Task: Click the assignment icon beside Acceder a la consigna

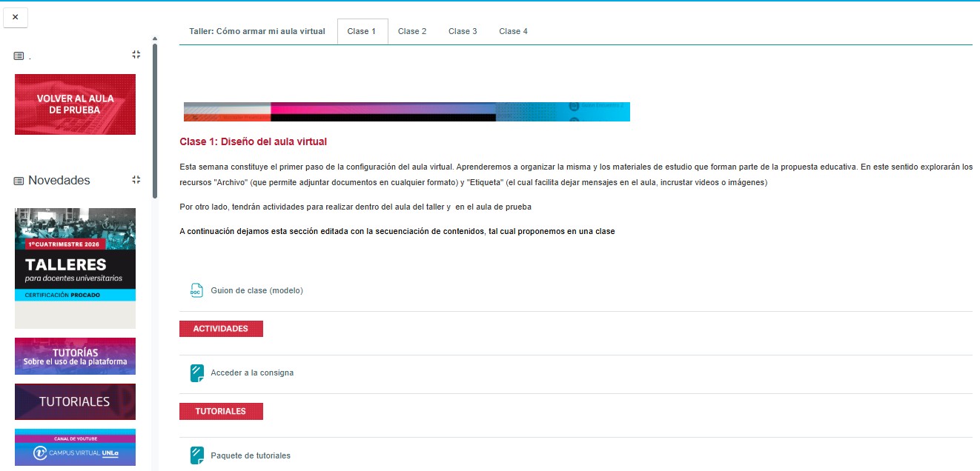Action: pos(196,373)
